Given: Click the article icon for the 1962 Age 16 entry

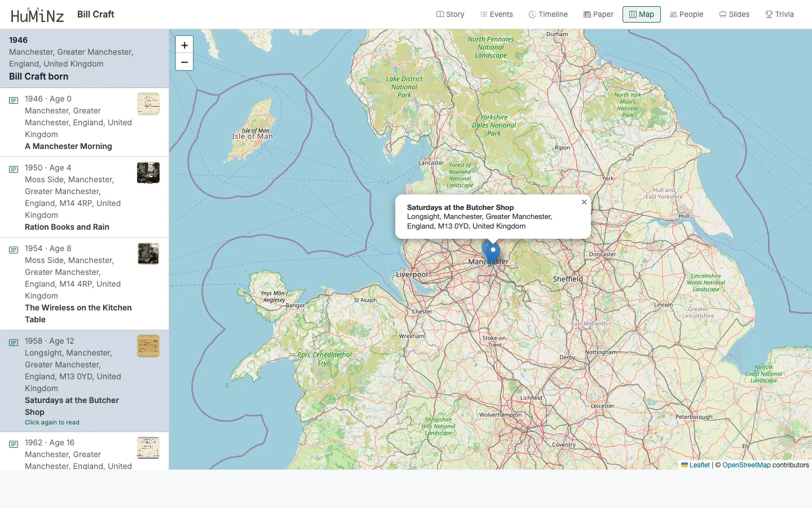Looking at the screenshot, I should click(x=14, y=444).
